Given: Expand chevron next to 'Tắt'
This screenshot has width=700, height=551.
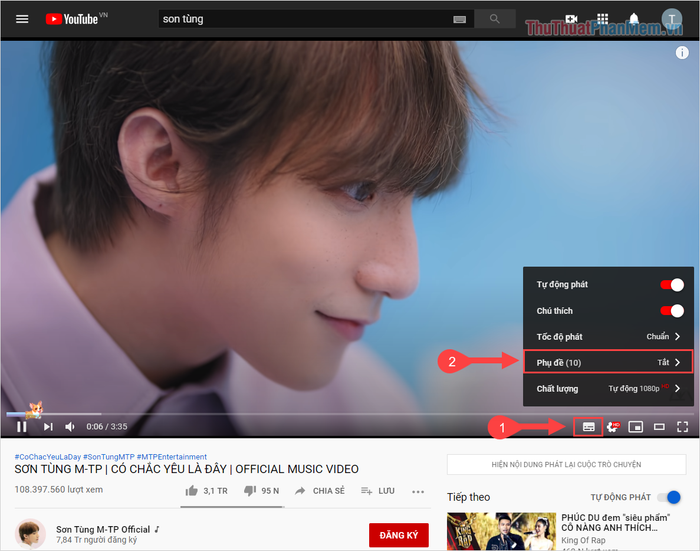Looking at the screenshot, I should (678, 362).
